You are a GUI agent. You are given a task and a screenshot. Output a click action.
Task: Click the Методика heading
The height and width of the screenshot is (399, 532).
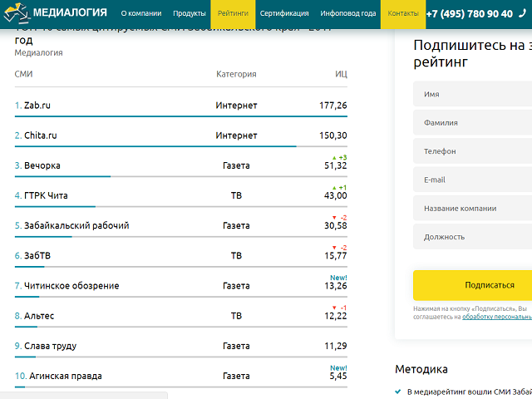[421, 369]
